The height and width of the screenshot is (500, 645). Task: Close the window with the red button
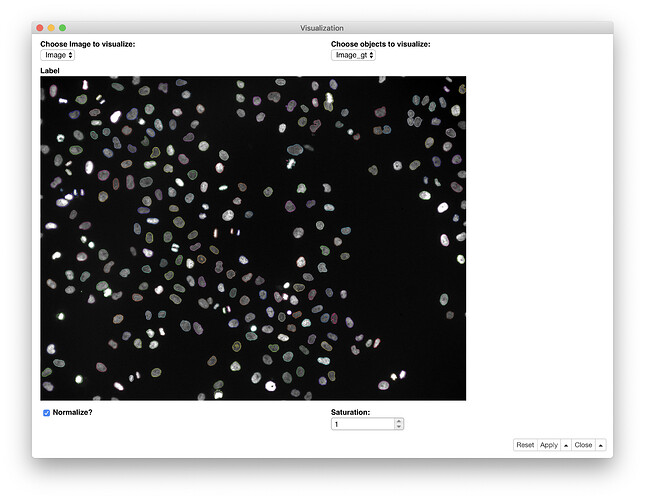pyautogui.click(x=40, y=28)
